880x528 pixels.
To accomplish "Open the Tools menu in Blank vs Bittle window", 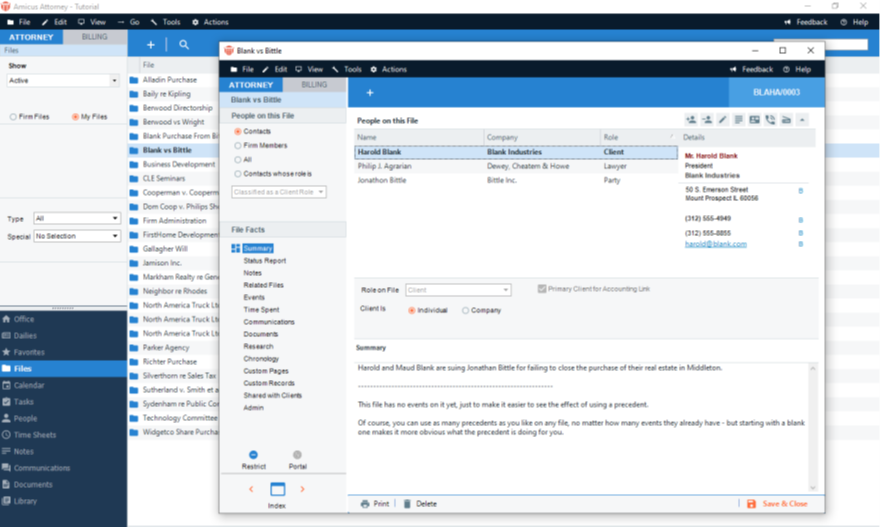I will click(347, 70).
